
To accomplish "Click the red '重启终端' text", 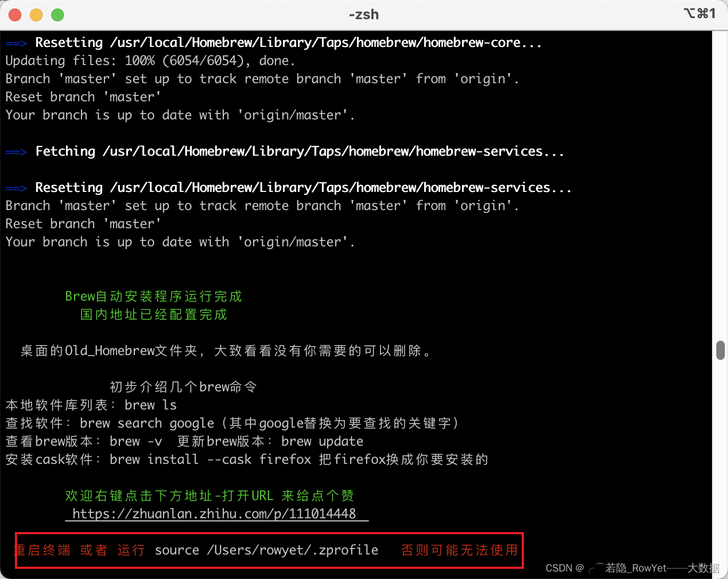I will [42, 550].
